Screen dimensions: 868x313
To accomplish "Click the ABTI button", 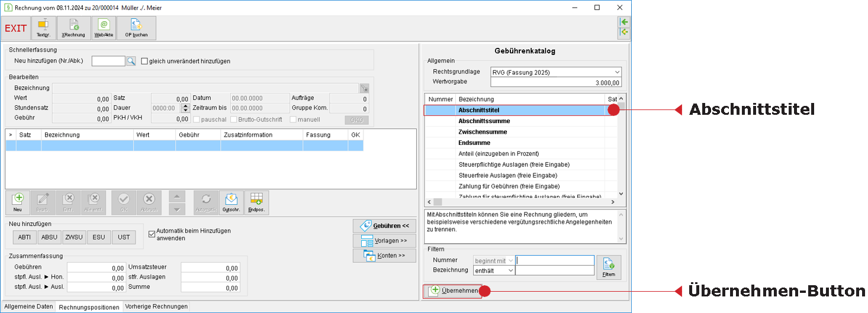I will coord(24,237).
